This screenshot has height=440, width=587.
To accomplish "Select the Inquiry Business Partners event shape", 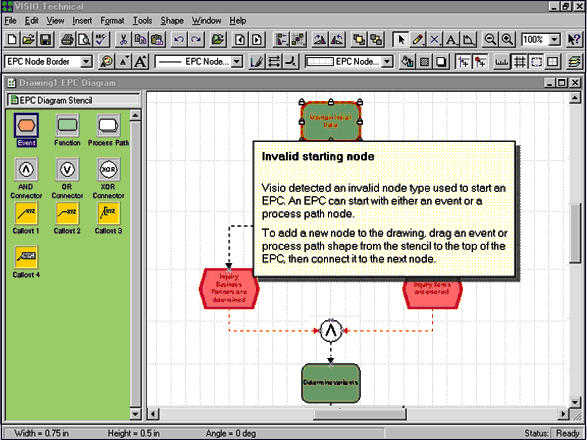I will [229, 288].
